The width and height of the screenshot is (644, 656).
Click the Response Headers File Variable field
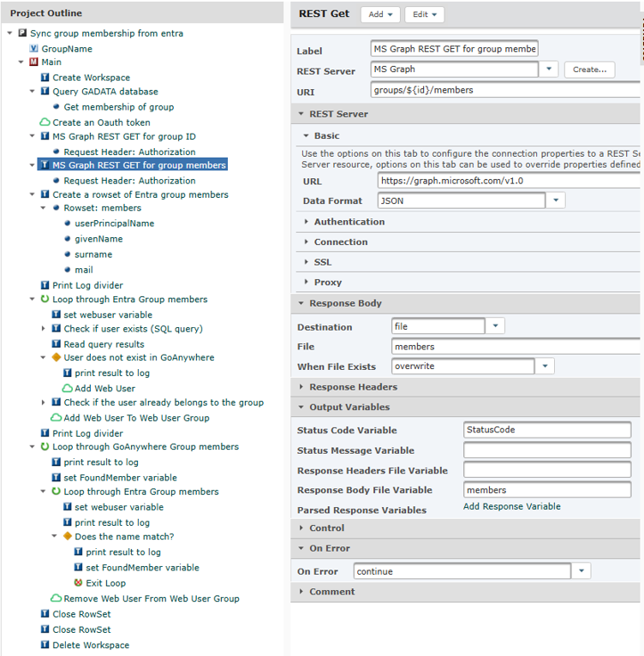(547, 470)
